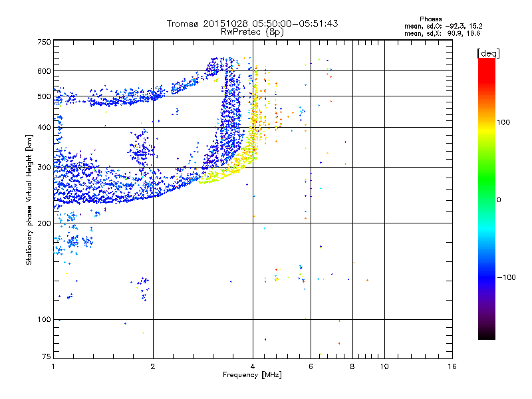The image size is (532, 399).
Task: Click the plot title 'Tromsø 20151028 05:50:00-05:51:43'
Action: pos(253,23)
